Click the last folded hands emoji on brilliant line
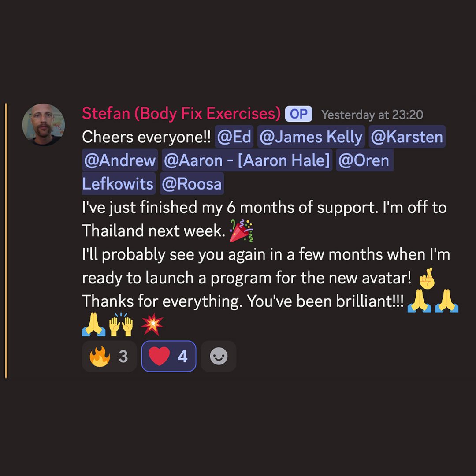Screen dimensions: 476x476 click(446, 301)
